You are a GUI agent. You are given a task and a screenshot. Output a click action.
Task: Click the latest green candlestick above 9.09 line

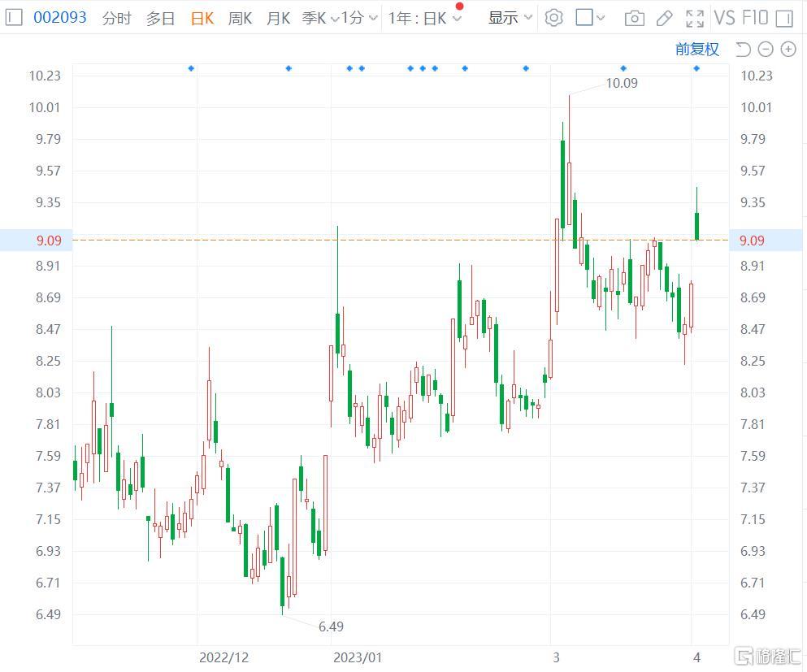[x=696, y=225]
